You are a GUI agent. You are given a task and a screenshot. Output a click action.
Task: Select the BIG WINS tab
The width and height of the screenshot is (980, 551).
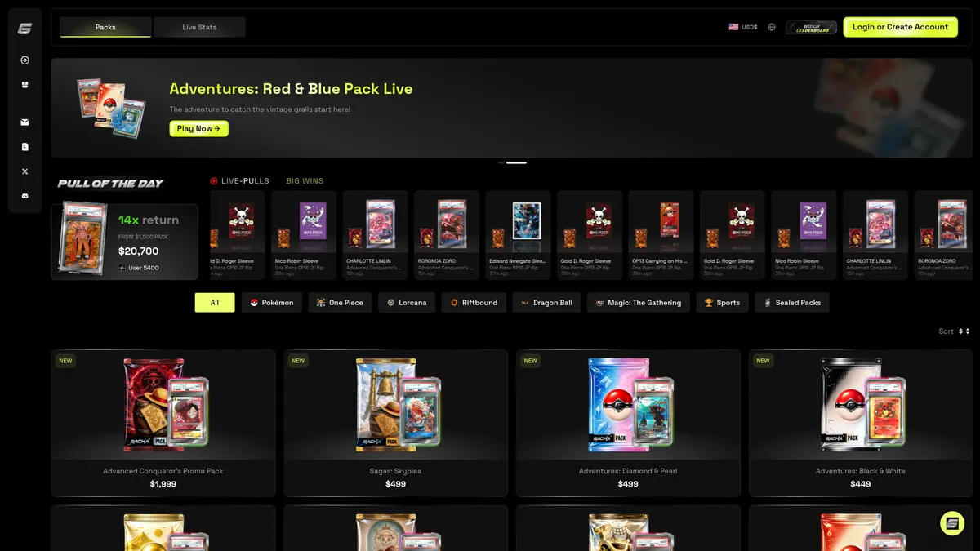[305, 181]
